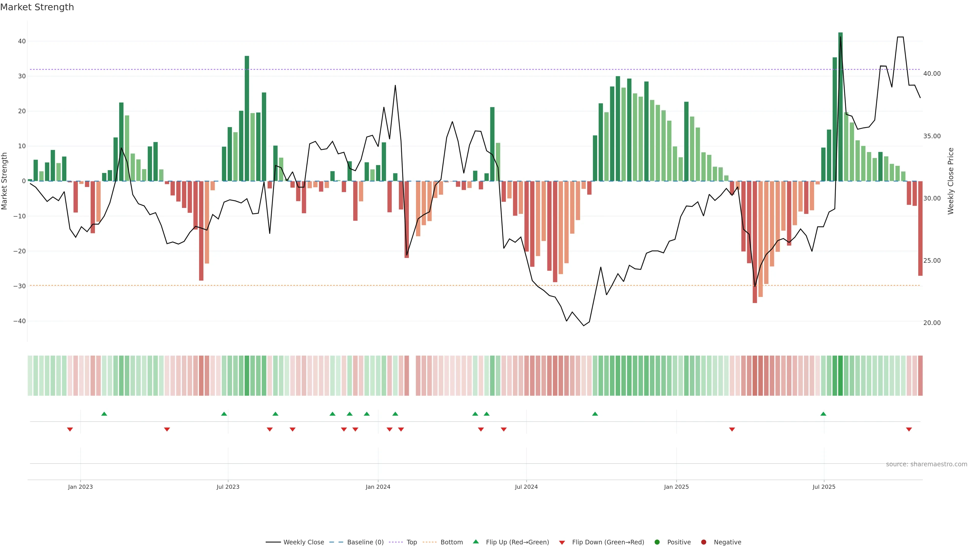Image resolution: width=980 pixels, height=551 pixels.
Task: Click the Jan 2024 x-axis label
Action: coord(378,487)
